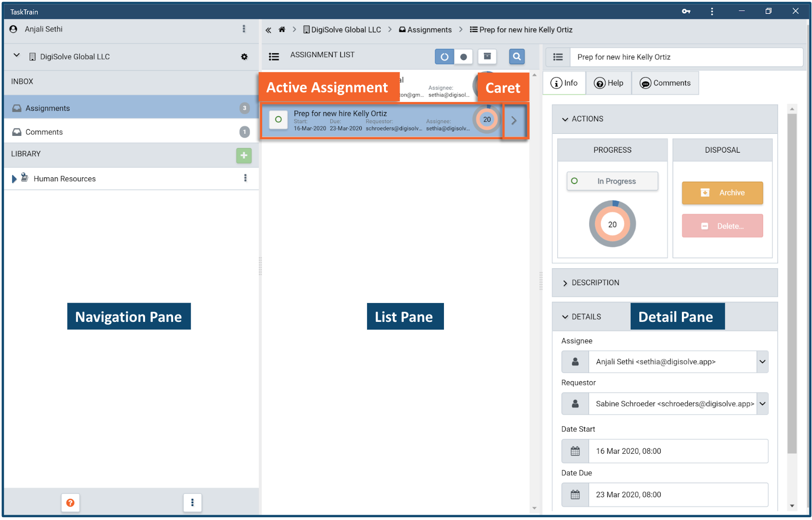Viewport: 812px width, 520px height.
Task: Expand the Human Resources library folder
Action: [x=14, y=179]
